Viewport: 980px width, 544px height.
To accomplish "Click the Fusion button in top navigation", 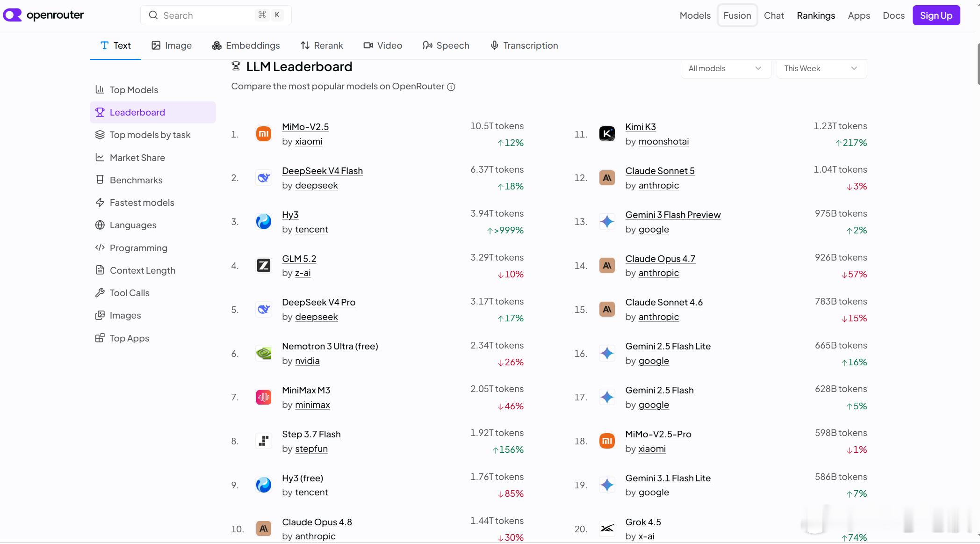I will (x=737, y=15).
